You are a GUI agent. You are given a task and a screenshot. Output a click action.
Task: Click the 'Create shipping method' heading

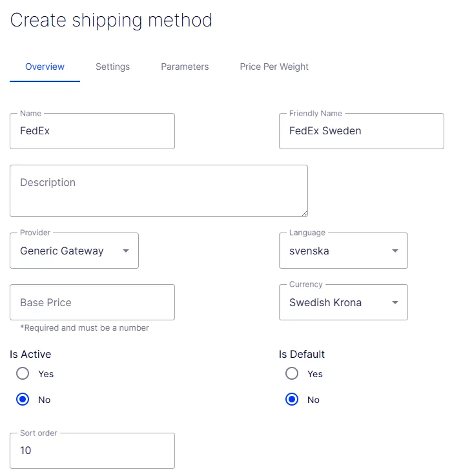111,20
